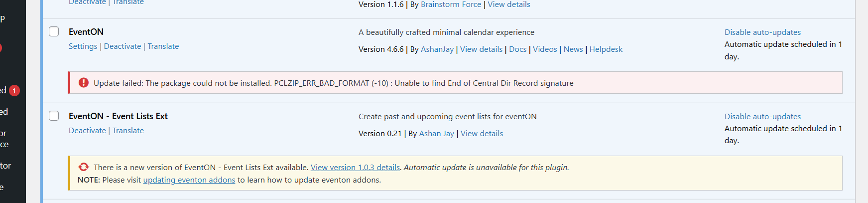Open EventON Settings link
This screenshot has width=868, height=203.
(83, 46)
